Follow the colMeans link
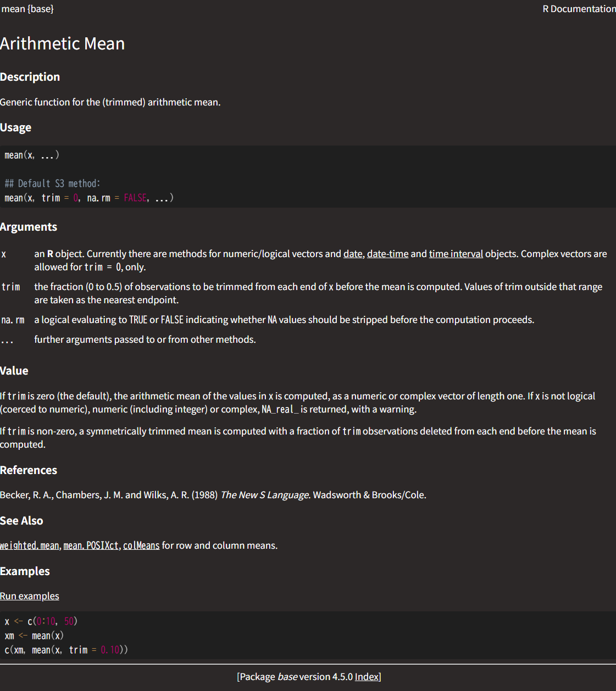The image size is (616, 691). (141, 545)
